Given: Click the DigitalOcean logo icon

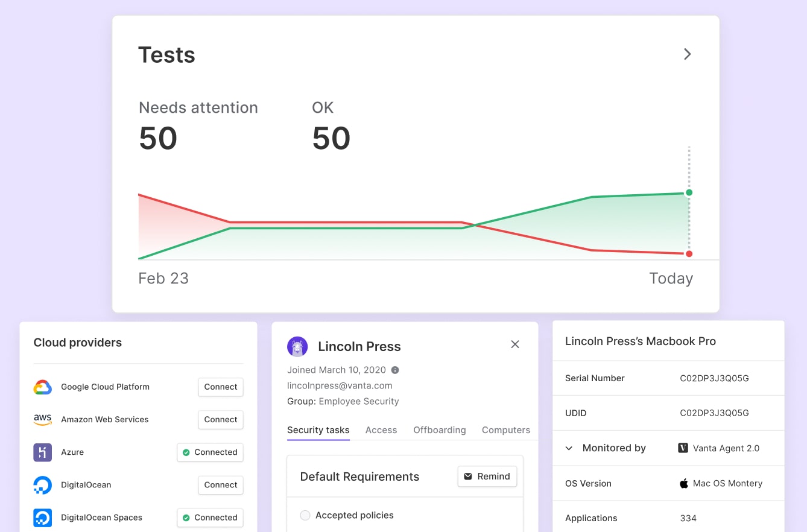Looking at the screenshot, I should click(x=42, y=485).
